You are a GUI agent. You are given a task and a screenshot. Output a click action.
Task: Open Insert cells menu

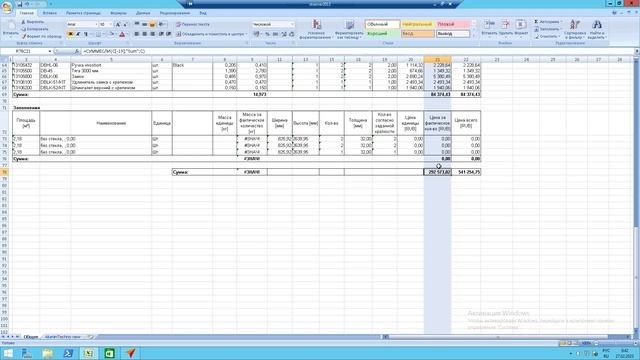pos(489,29)
